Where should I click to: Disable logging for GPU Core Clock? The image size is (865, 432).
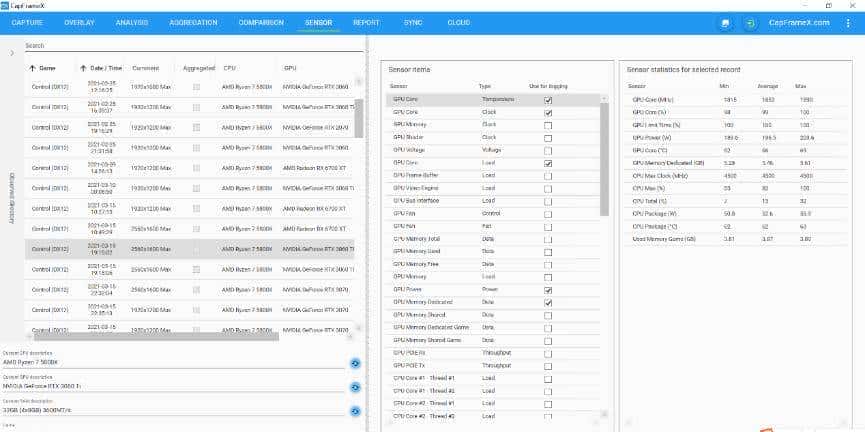tap(548, 113)
